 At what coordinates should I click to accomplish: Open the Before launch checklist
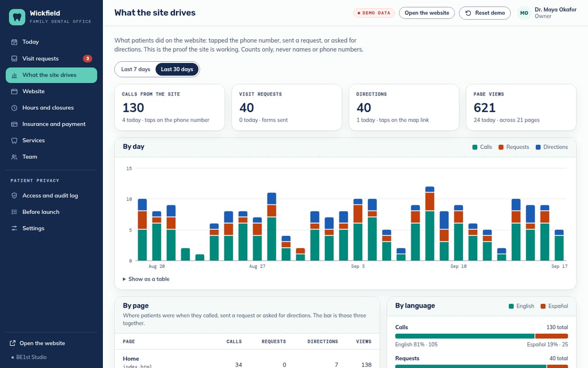coord(51,212)
